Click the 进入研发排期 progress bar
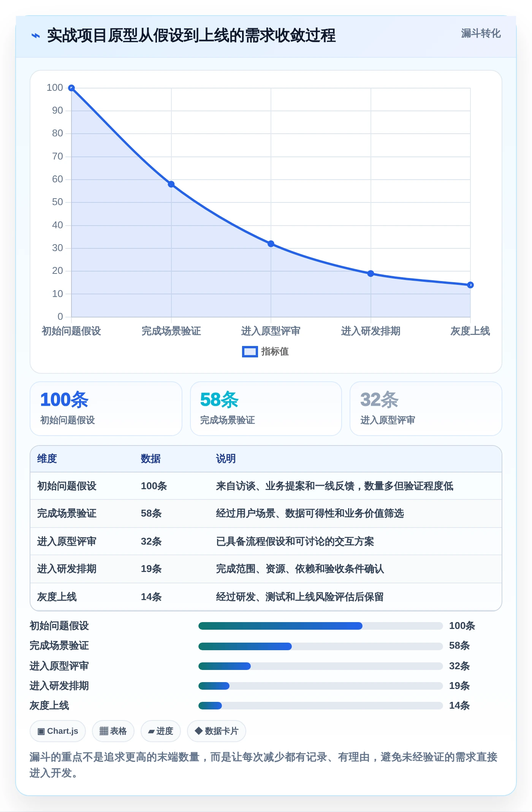Viewport: 532px width, 812px height. [321, 686]
